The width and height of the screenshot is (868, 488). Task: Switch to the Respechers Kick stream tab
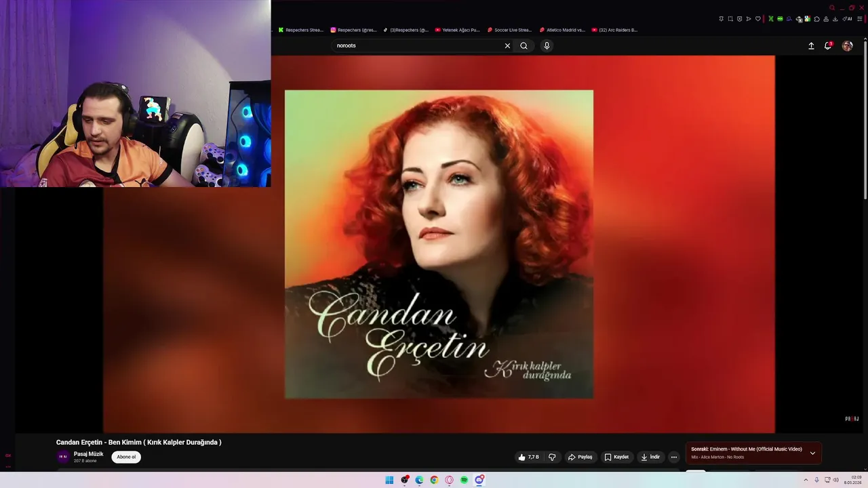301,30
